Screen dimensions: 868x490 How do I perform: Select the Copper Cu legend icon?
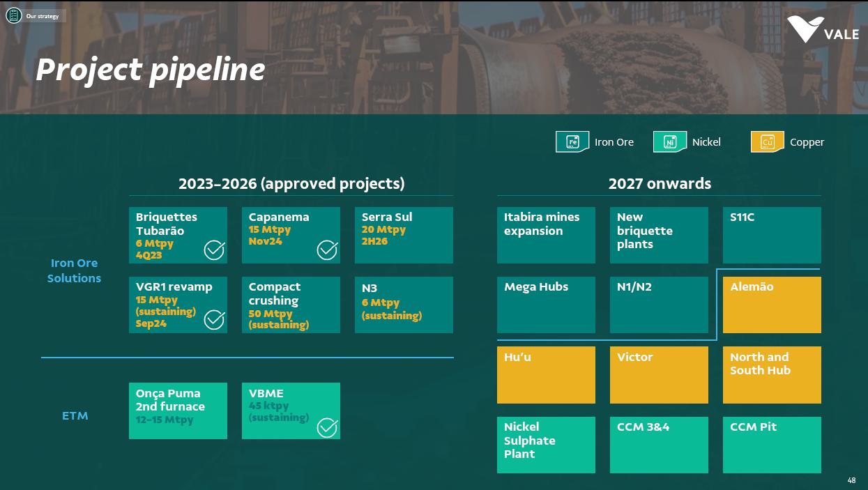(767, 141)
